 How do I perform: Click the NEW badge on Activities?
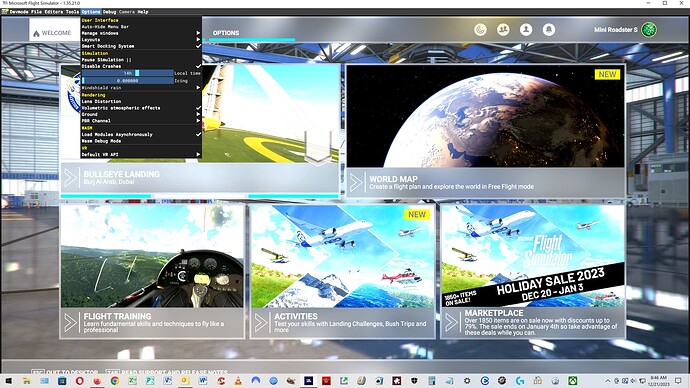417,215
